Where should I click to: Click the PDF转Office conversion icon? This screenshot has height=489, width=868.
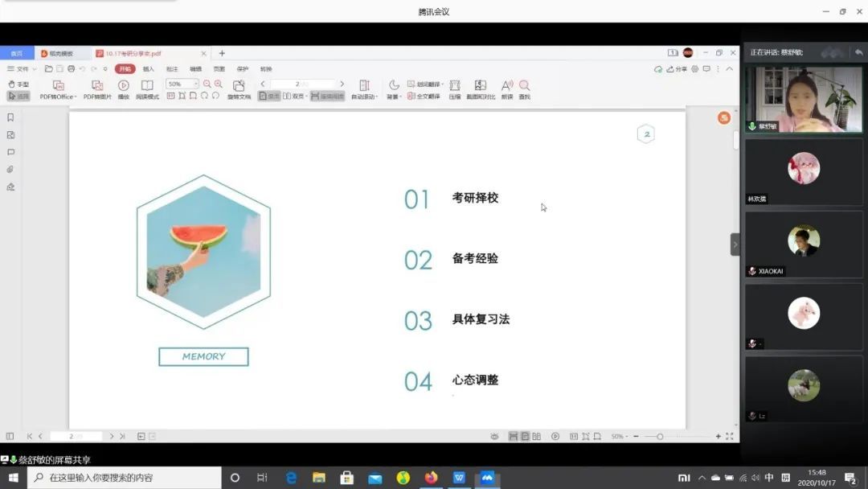click(x=58, y=85)
